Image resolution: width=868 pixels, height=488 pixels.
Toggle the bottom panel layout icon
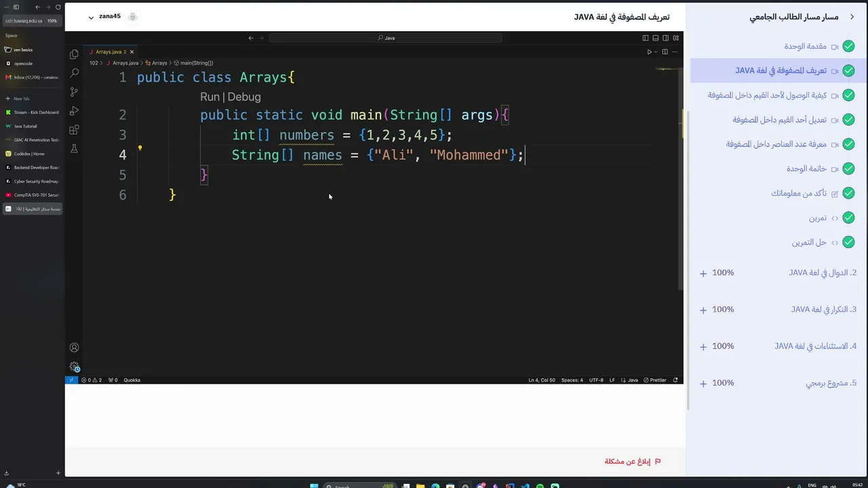tap(655, 38)
